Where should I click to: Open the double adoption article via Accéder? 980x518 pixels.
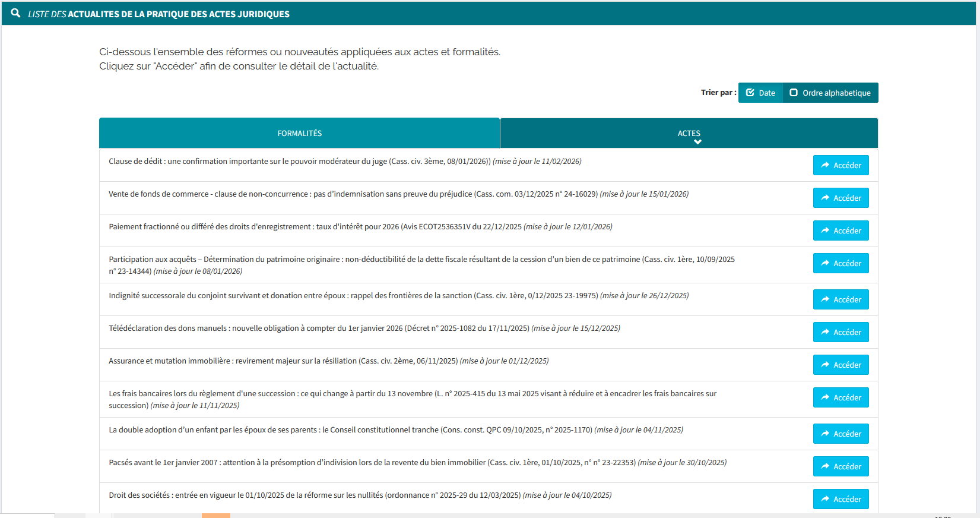(x=841, y=434)
